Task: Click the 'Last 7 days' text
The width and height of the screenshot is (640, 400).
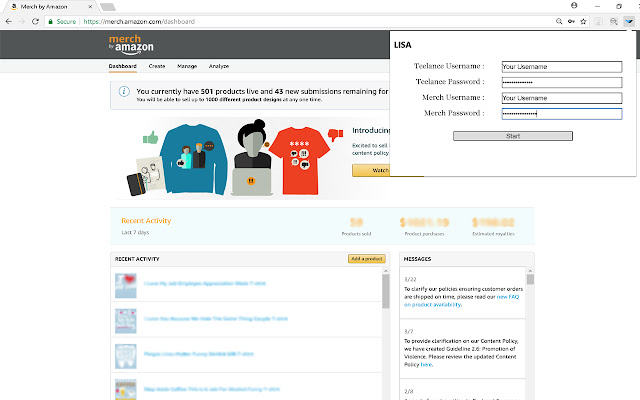Action: click(x=135, y=232)
